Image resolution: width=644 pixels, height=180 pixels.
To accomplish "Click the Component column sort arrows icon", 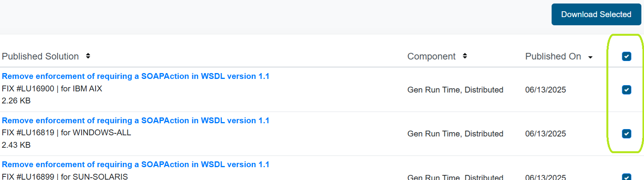I will (465, 56).
